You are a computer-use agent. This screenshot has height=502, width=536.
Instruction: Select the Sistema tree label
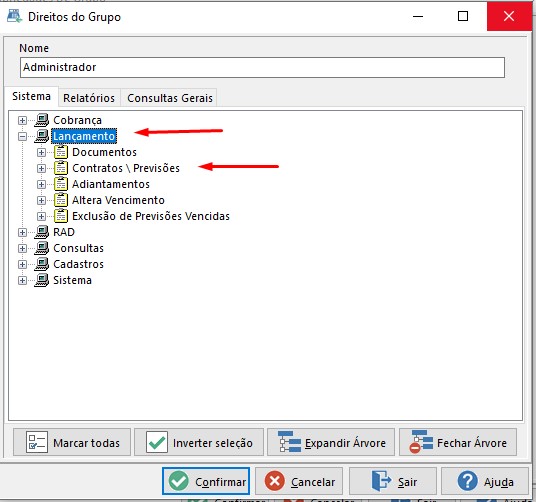(72, 280)
